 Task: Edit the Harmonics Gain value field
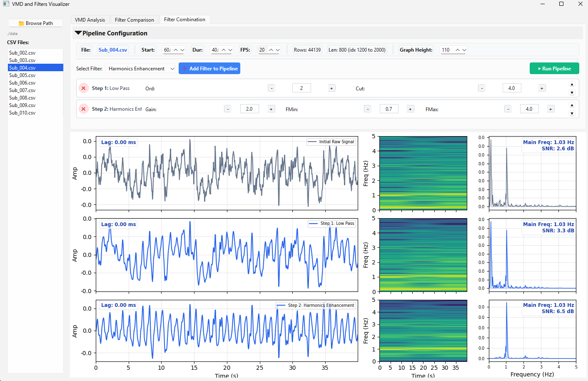point(249,109)
